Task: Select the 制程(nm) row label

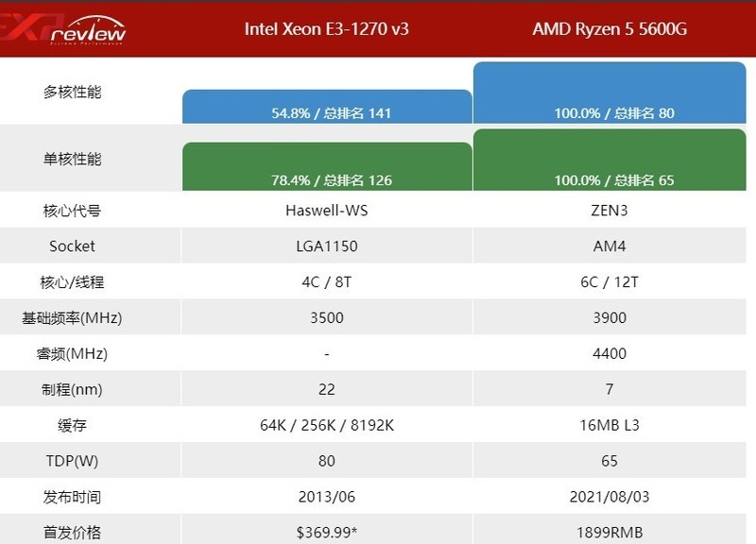Action: click(x=73, y=389)
